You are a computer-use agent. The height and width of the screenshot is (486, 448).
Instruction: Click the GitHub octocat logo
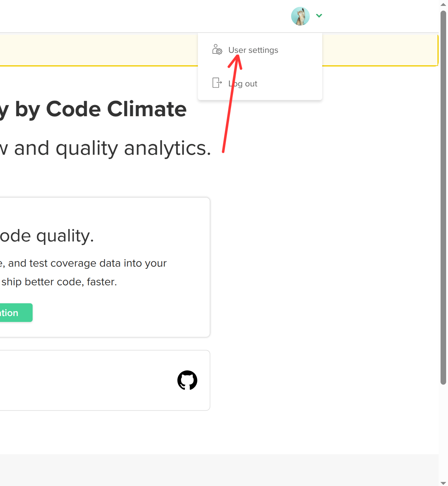(187, 380)
